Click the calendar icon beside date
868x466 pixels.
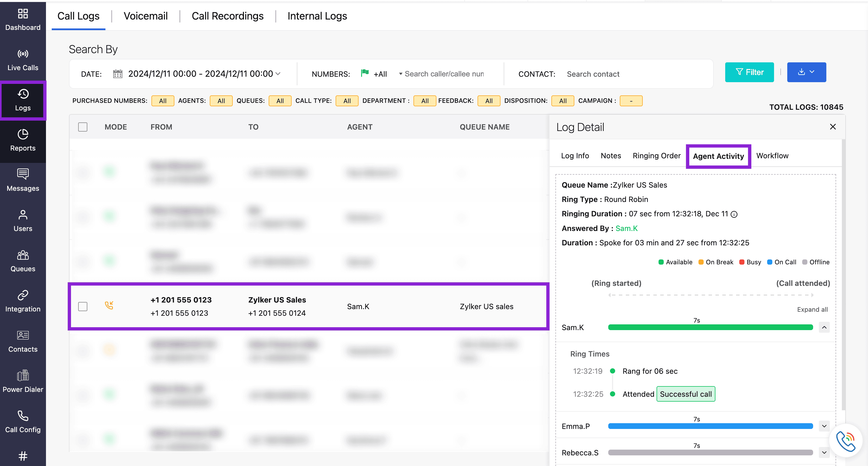coord(118,74)
